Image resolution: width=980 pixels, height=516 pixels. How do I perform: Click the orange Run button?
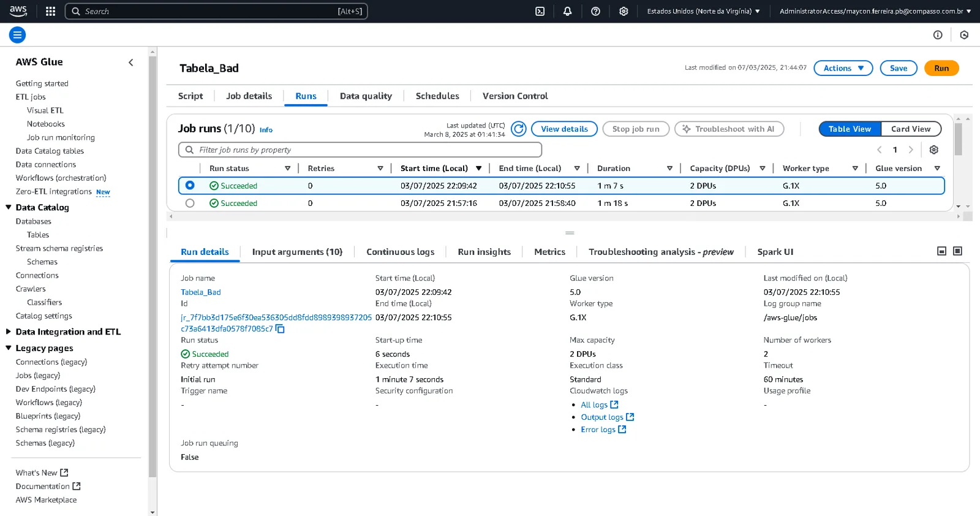tap(941, 68)
